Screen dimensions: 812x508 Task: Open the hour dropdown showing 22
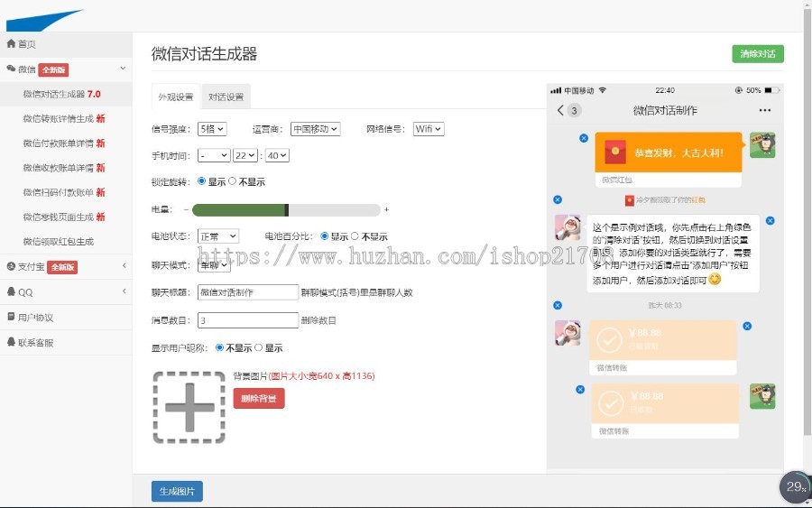coord(245,155)
